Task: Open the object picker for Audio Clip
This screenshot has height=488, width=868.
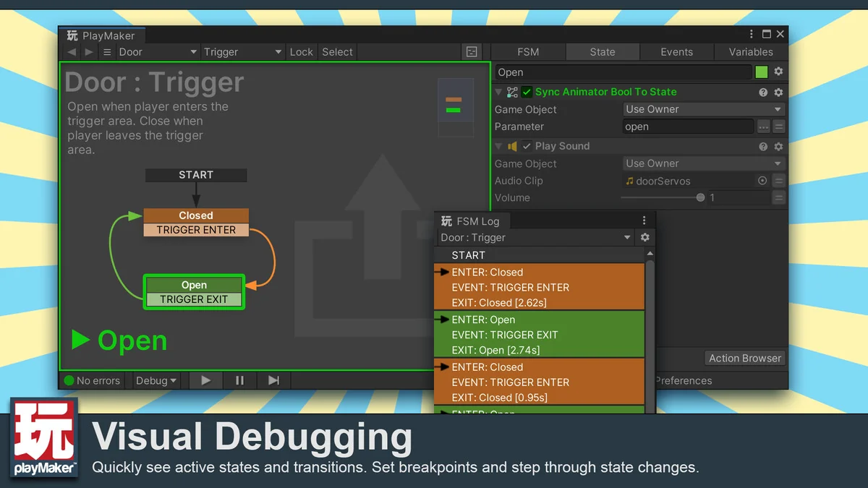Action: (x=762, y=181)
